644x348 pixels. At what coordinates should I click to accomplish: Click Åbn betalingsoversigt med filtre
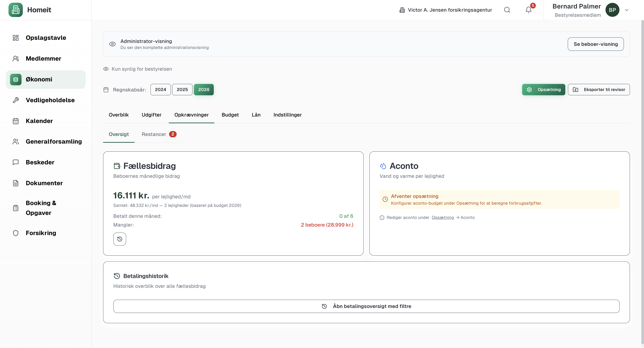pyautogui.click(x=366, y=306)
